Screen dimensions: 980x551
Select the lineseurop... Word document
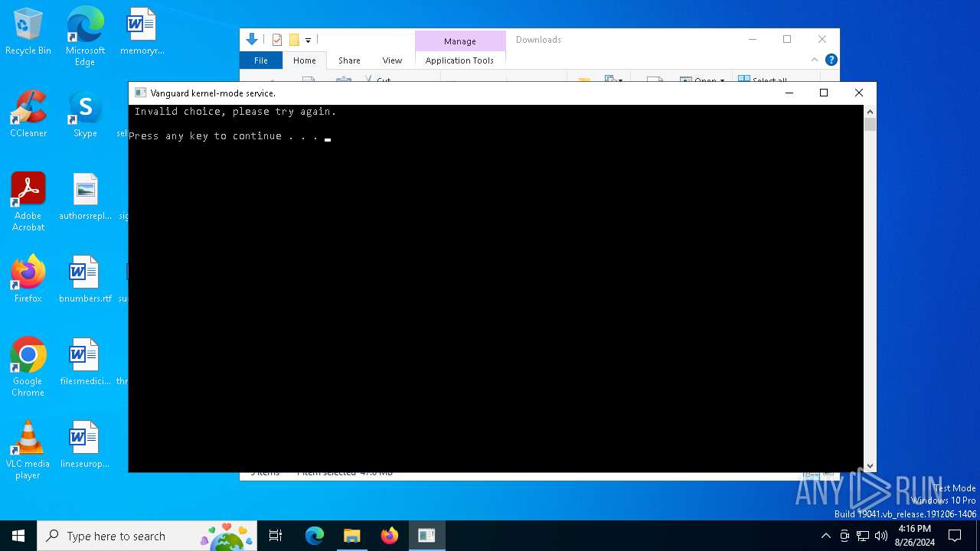[85, 445]
